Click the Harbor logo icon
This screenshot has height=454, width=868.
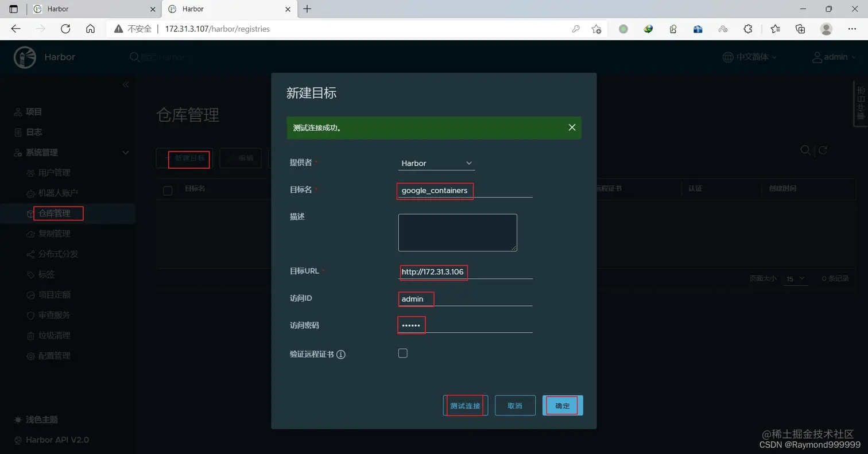coord(24,57)
